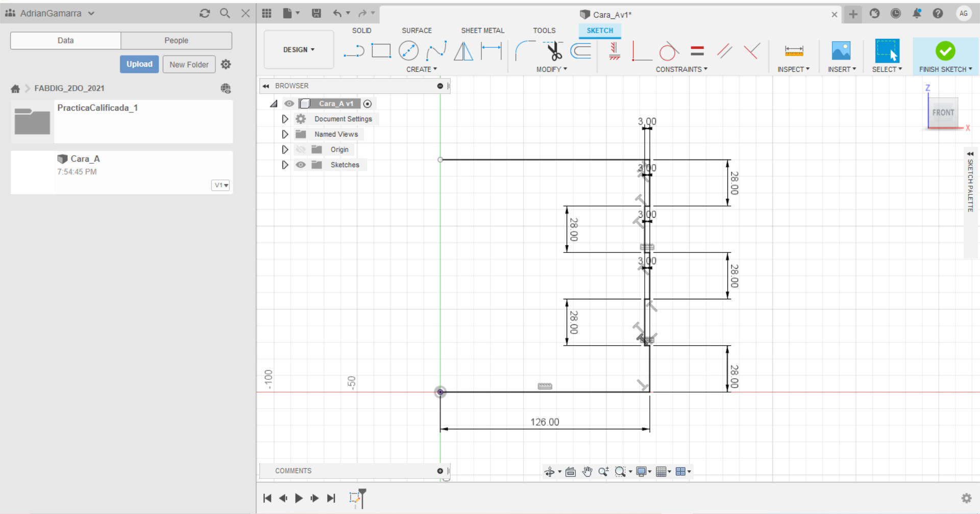Select the Trim scissors tool
The image size is (980, 514).
tap(553, 51)
